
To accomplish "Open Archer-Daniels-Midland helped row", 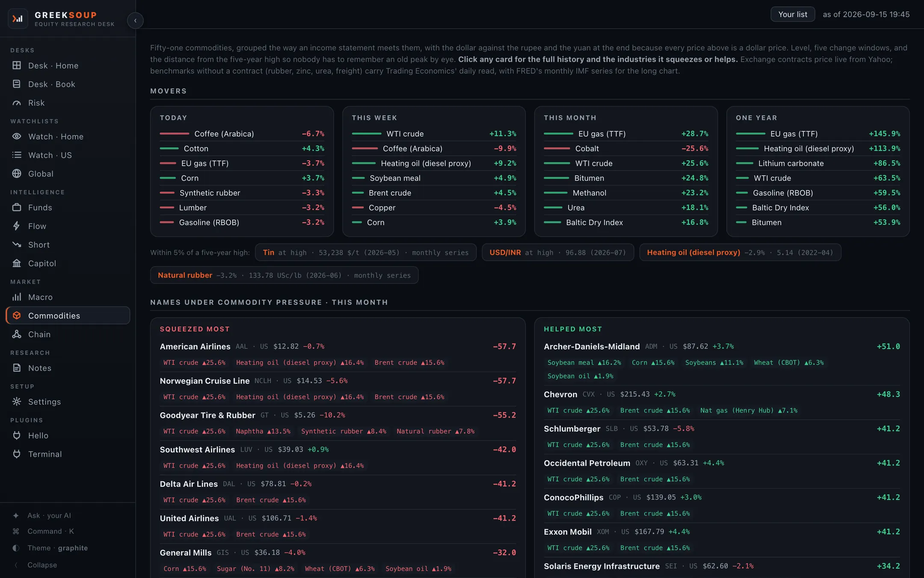I will tap(722, 361).
